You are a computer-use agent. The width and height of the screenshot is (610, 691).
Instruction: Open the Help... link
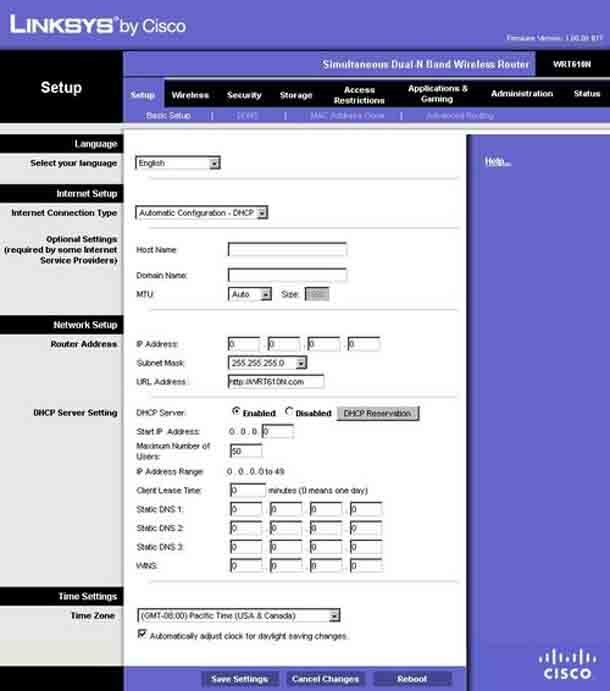tap(498, 162)
